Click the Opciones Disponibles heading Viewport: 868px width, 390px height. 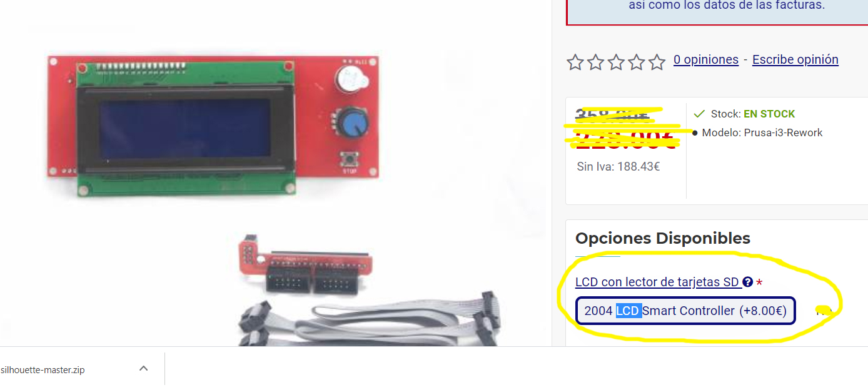[x=663, y=238]
